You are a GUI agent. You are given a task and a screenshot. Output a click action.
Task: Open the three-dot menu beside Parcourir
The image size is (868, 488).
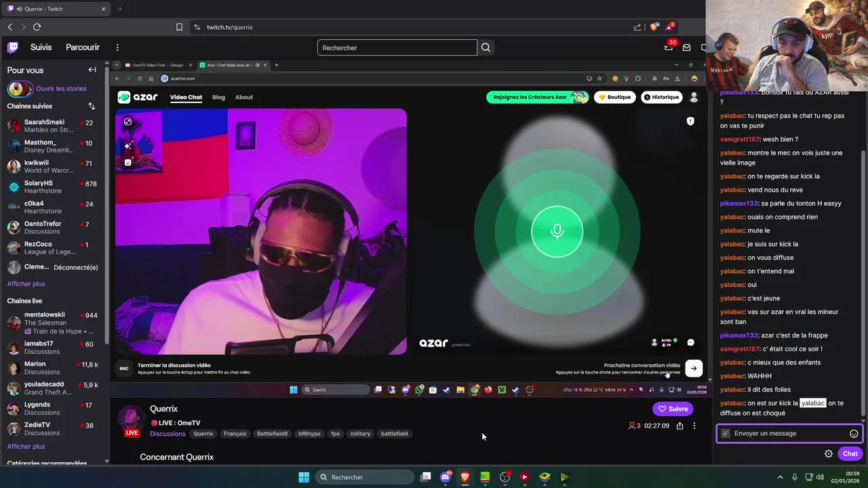[x=117, y=47]
